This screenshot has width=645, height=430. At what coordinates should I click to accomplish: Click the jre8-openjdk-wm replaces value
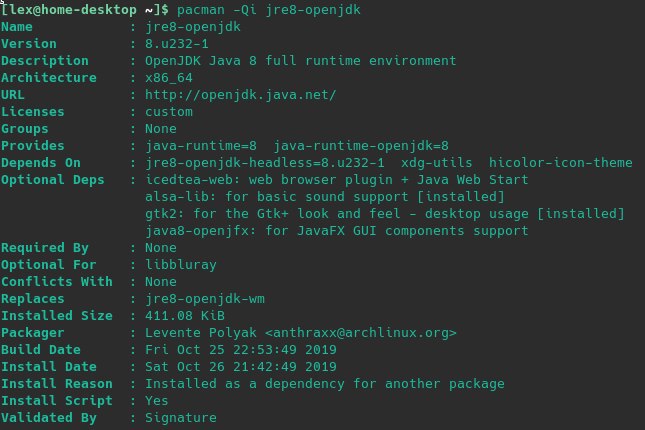(205, 298)
